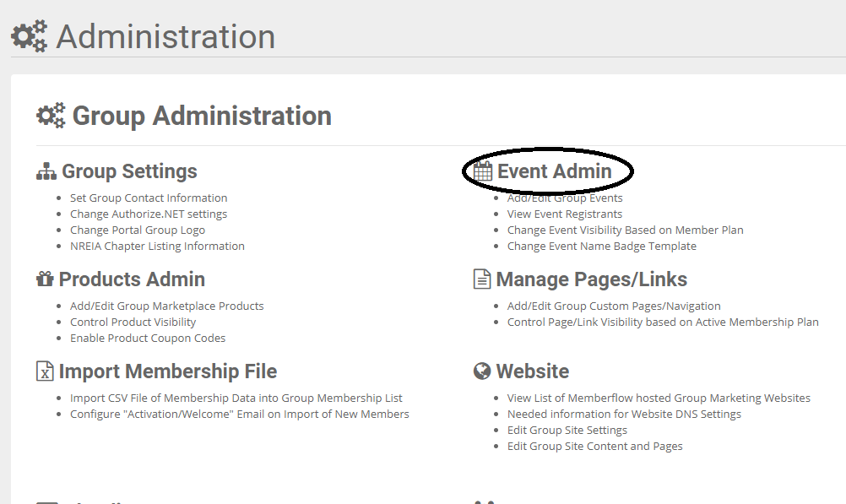846x504 pixels.
Task: Click the spreadsheet icon beside Import Membership File
Action: click(46, 371)
